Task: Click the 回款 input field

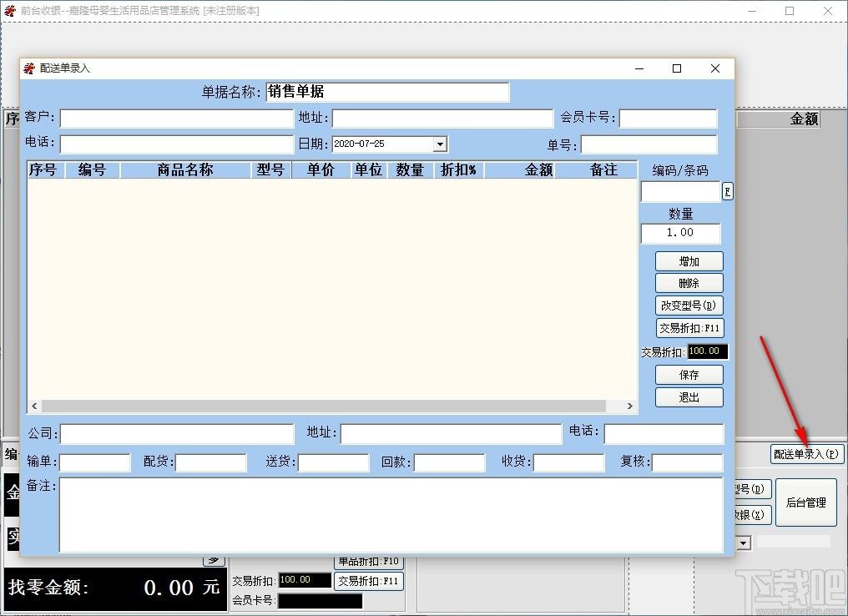Action: point(449,463)
